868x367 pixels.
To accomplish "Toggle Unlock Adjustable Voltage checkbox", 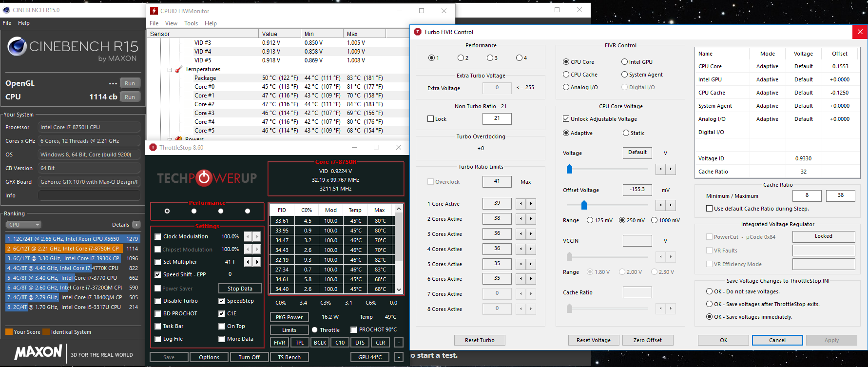I will tap(566, 119).
